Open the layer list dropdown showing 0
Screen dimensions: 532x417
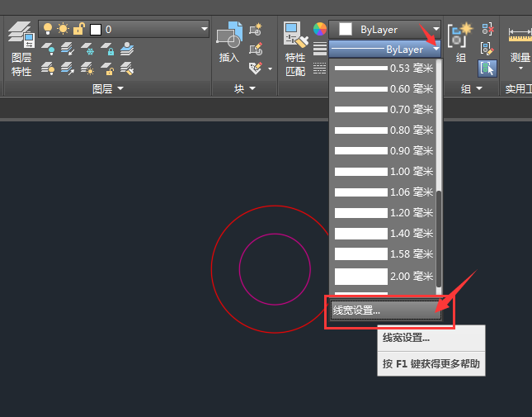click(205, 29)
